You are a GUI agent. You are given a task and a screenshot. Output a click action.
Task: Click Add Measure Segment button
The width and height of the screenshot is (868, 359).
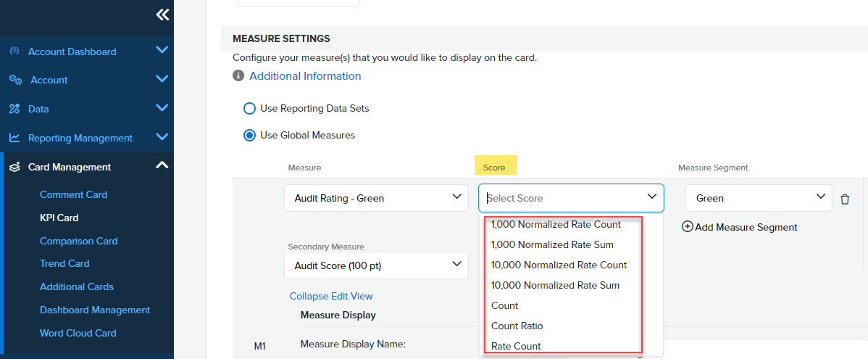click(740, 227)
